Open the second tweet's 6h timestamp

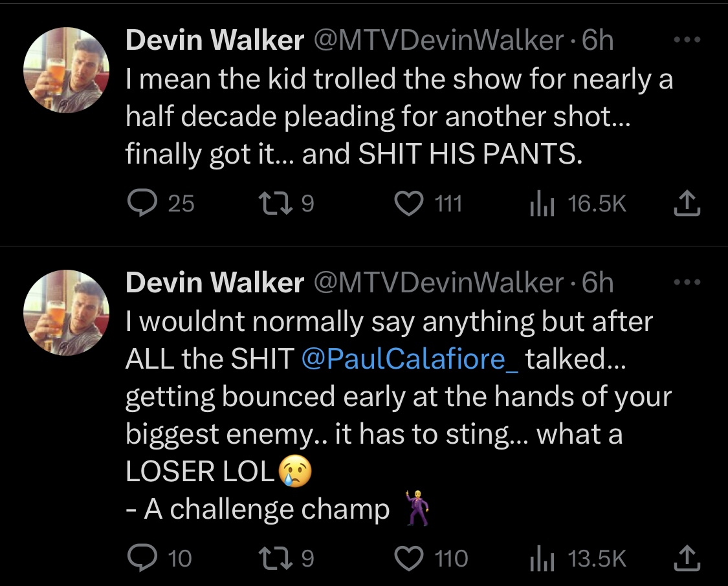pos(597,283)
